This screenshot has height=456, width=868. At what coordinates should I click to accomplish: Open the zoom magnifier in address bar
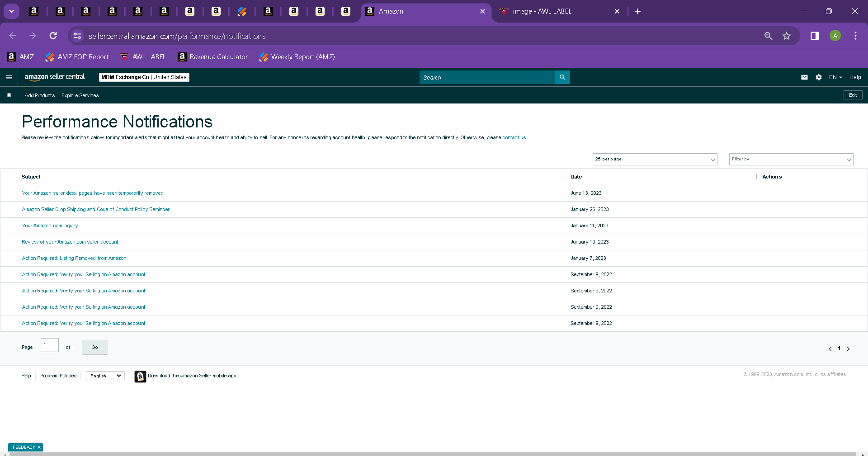coord(768,36)
